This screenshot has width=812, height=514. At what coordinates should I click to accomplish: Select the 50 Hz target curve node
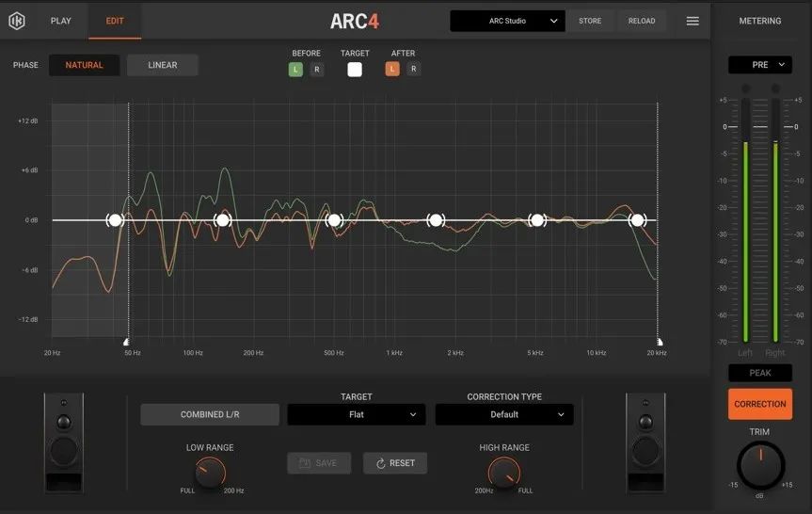coord(115,220)
